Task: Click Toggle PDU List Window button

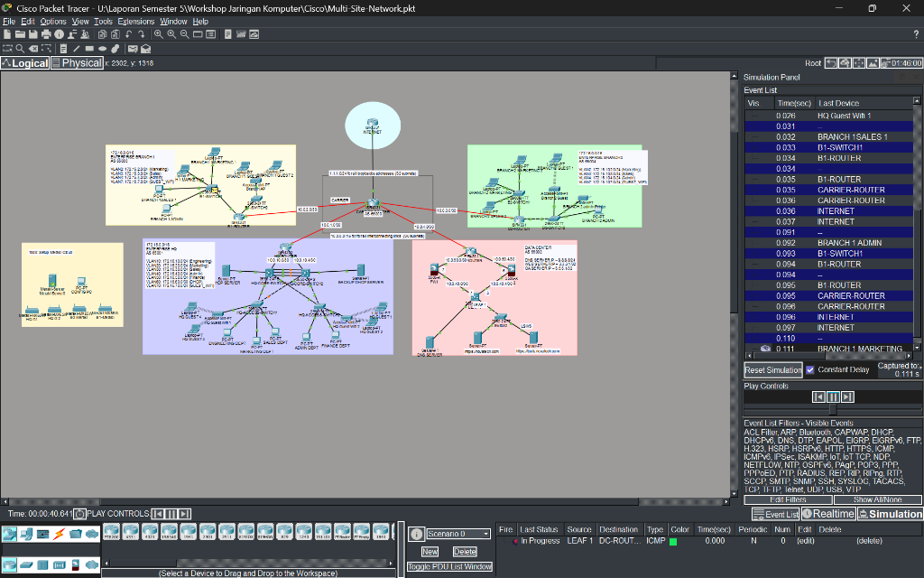Action: coord(449,567)
